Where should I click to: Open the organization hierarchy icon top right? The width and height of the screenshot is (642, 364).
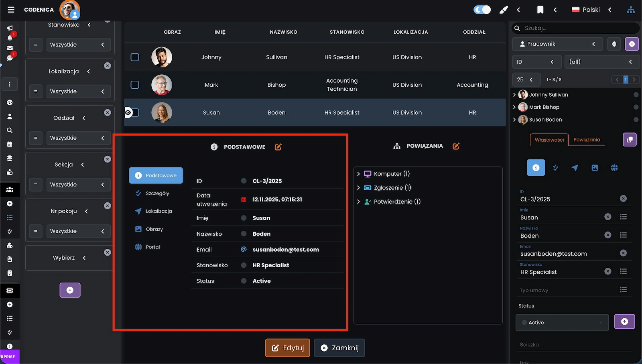pyautogui.click(x=631, y=10)
